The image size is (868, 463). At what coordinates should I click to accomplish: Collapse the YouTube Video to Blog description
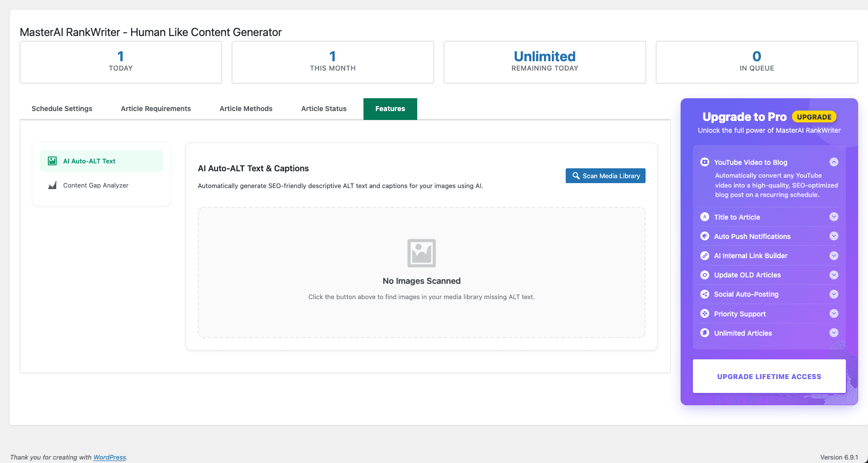click(x=834, y=162)
